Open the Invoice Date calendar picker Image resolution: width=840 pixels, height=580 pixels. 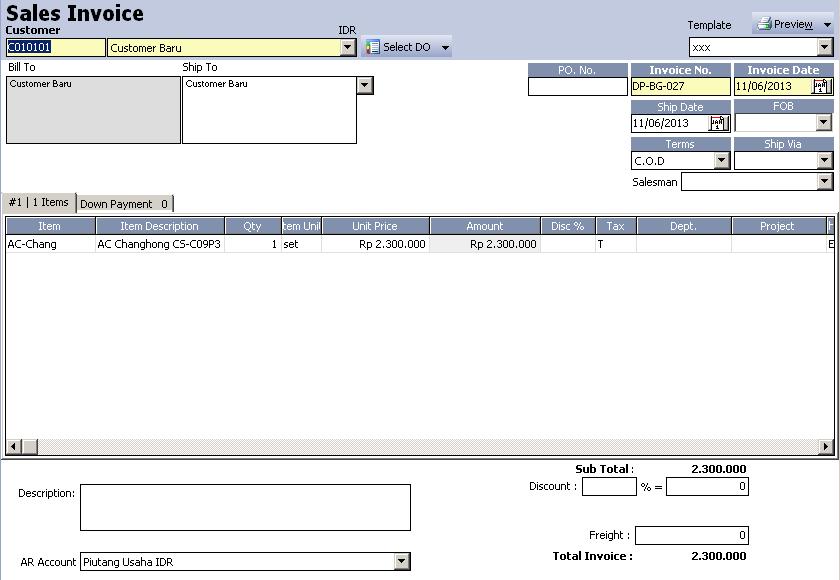tap(821, 86)
